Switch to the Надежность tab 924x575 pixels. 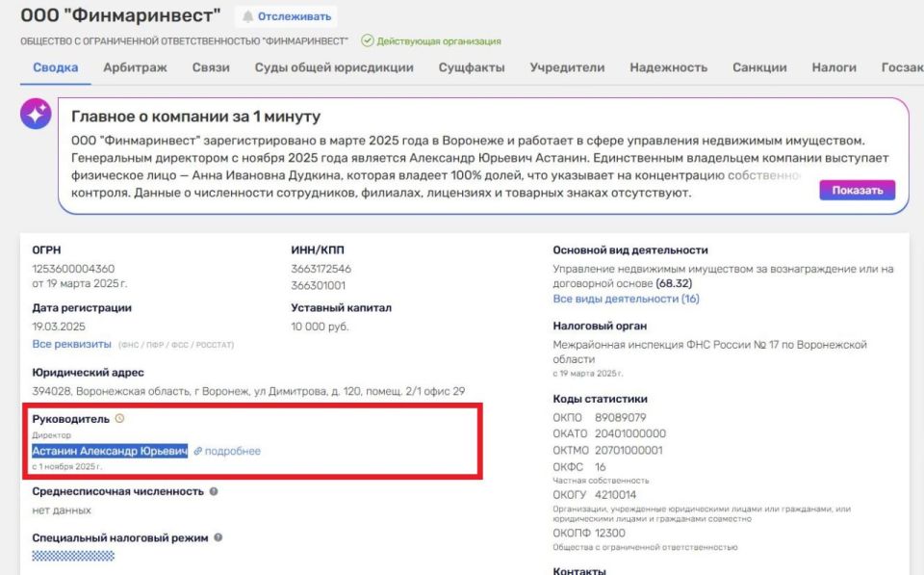click(x=670, y=67)
